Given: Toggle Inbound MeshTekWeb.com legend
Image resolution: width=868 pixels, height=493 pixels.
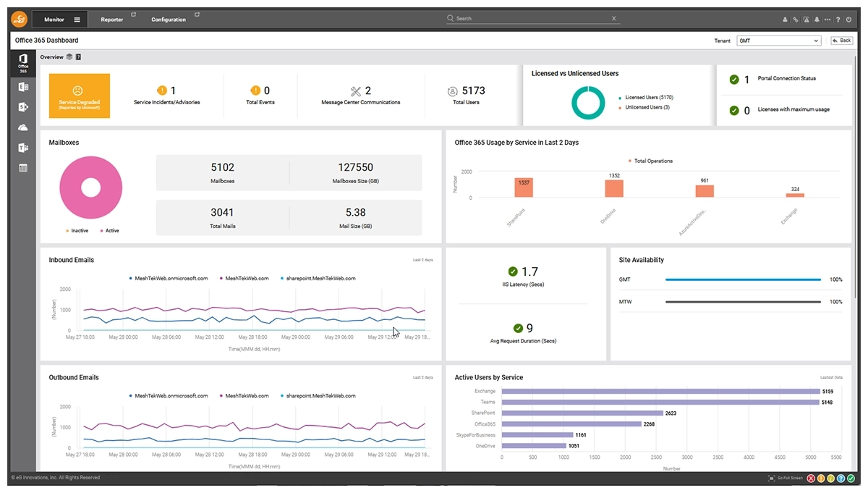Looking at the screenshot, I should point(244,278).
